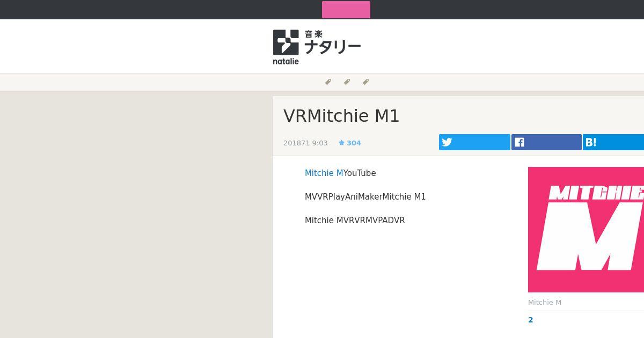Click the pink button in top bar
This screenshot has height=338, width=644.
[x=346, y=10]
